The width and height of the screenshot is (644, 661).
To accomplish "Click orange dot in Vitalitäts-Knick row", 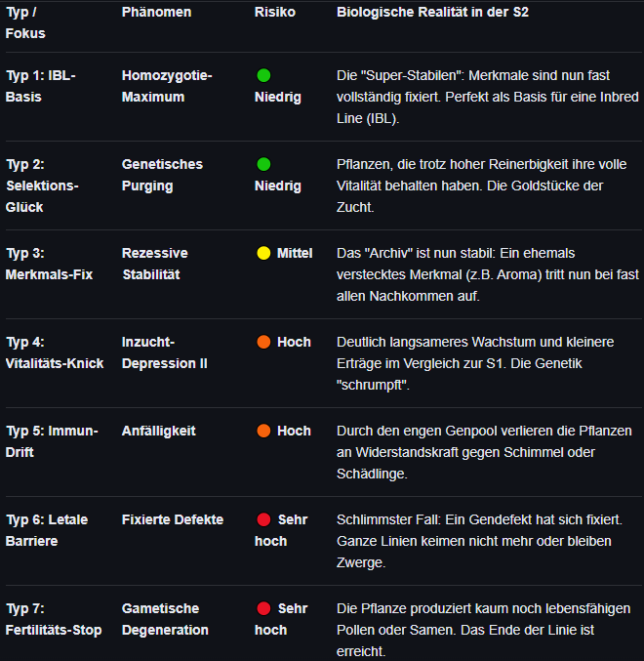I will tap(263, 342).
